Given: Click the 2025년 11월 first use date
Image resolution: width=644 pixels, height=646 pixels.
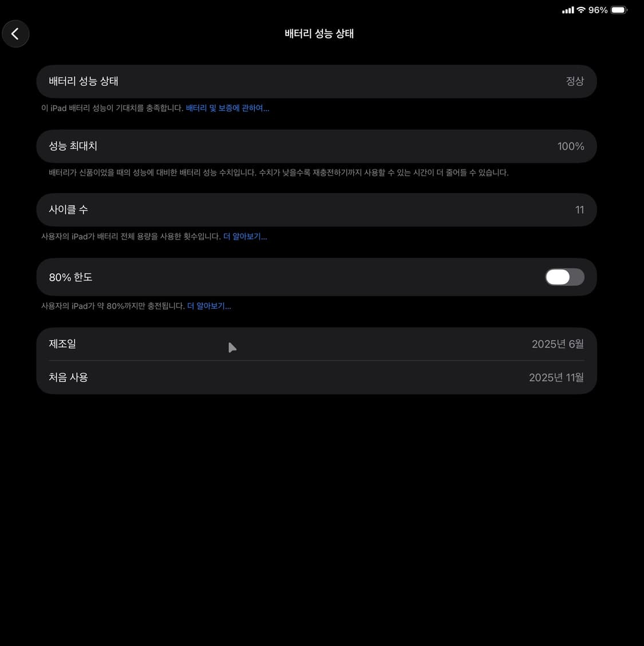Looking at the screenshot, I should (556, 377).
